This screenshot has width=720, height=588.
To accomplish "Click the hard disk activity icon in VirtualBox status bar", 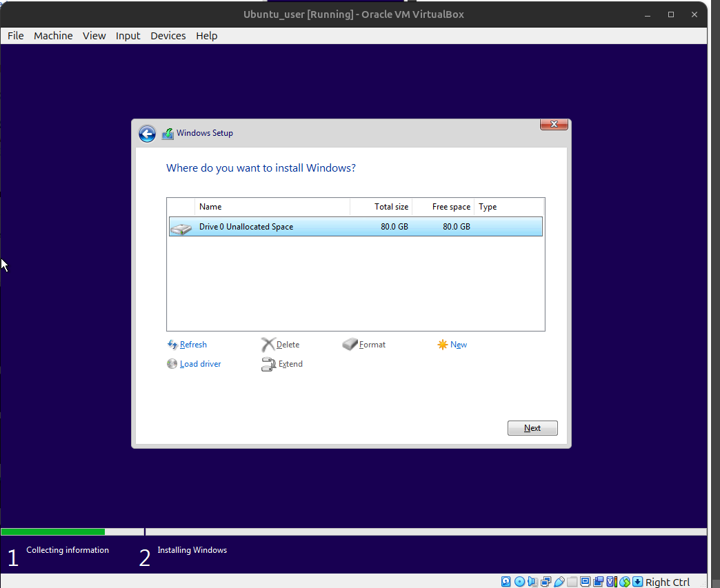I will coord(506,582).
